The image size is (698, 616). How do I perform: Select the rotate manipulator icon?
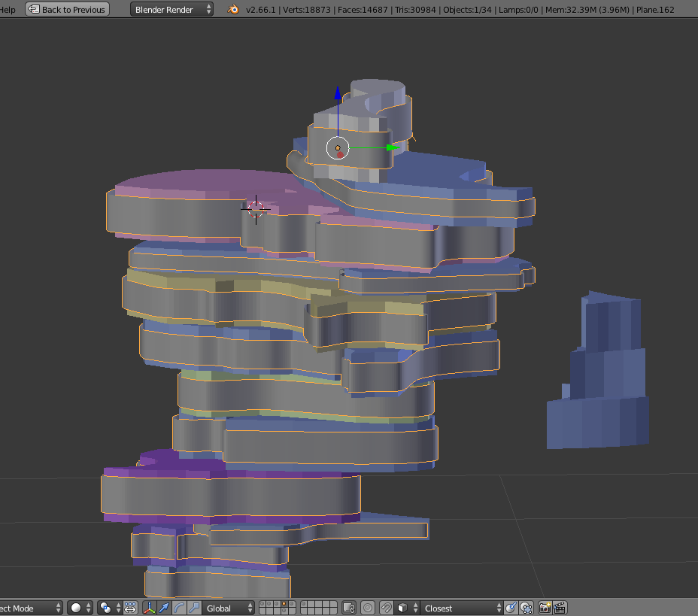pyautogui.click(x=179, y=608)
